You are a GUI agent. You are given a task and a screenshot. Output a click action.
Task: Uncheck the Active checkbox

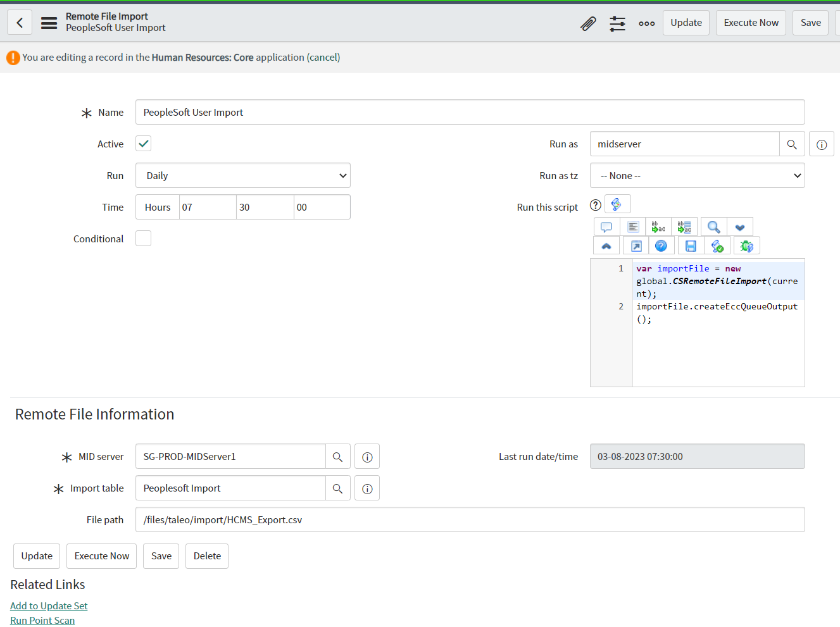(144, 144)
